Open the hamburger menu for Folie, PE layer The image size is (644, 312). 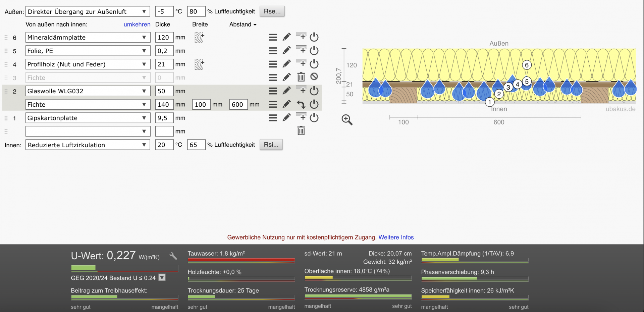coord(273,51)
